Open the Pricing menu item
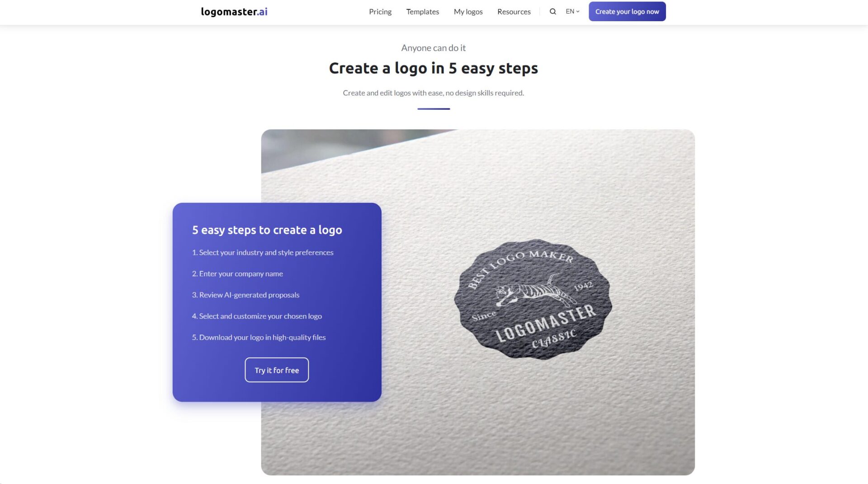 coord(380,12)
